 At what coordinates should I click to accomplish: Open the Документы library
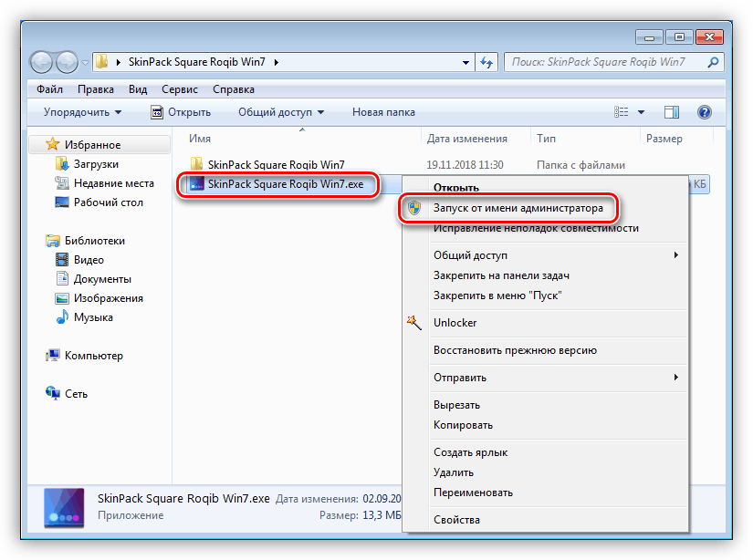102,279
